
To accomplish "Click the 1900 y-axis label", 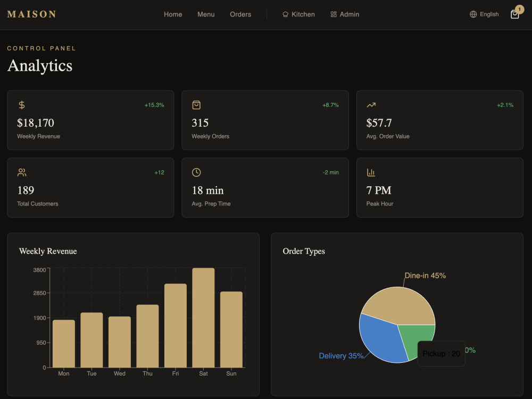I will pos(39,318).
